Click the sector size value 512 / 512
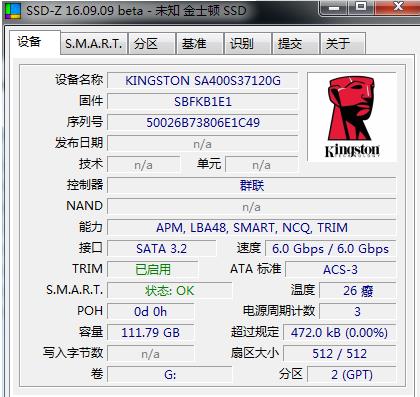 coord(340,354)
